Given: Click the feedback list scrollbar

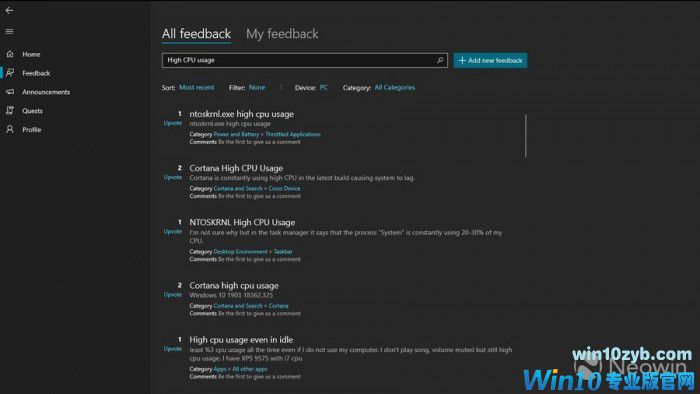Looking at the screenshot, I should pos(525,136).
